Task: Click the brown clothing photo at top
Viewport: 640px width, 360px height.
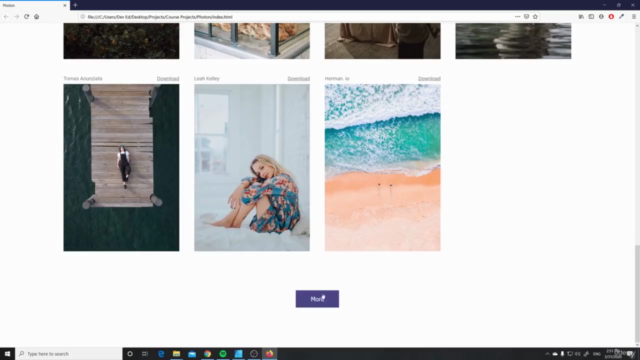Action: [x=382, y=41]
